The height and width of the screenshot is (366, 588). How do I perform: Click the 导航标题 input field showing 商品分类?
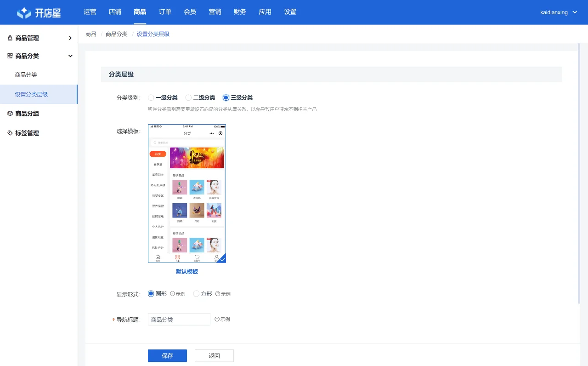[x=179, y=319]
